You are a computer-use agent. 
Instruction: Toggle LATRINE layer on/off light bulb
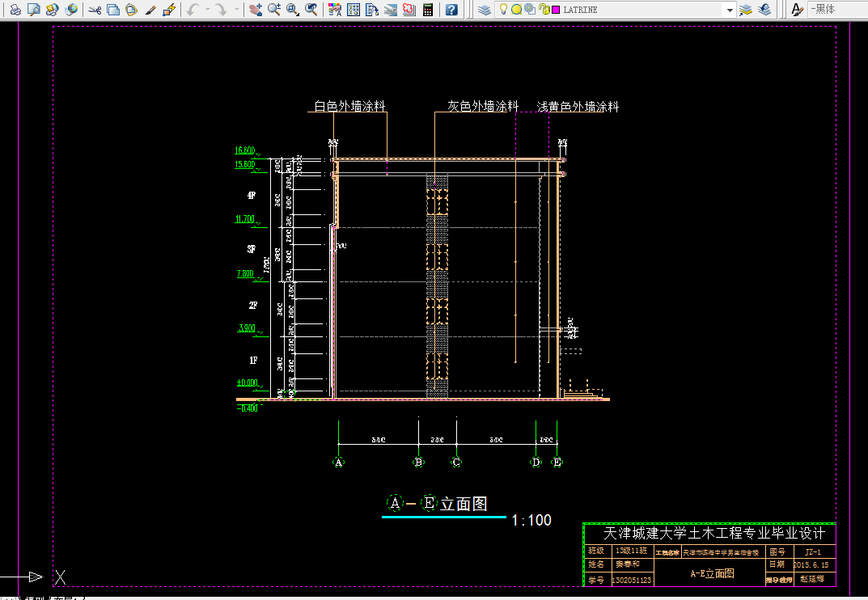pos(503,10)
